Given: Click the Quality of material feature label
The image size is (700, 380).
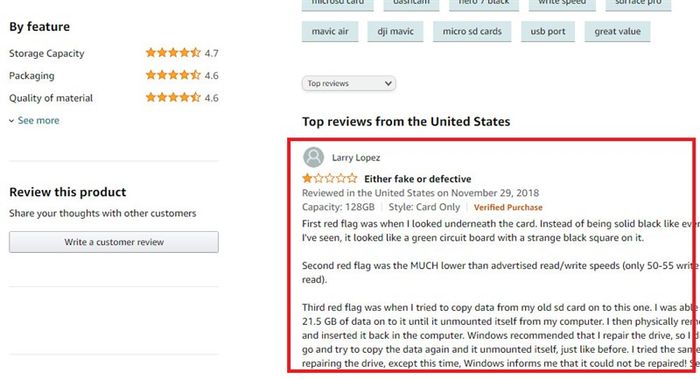Looking at the screenshot, I should 51,98.
